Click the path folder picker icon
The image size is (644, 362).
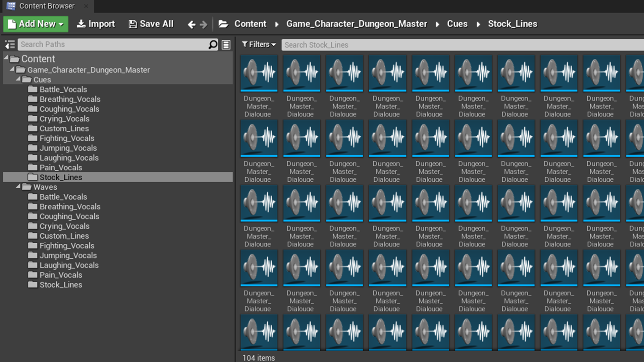coord(223,24)
